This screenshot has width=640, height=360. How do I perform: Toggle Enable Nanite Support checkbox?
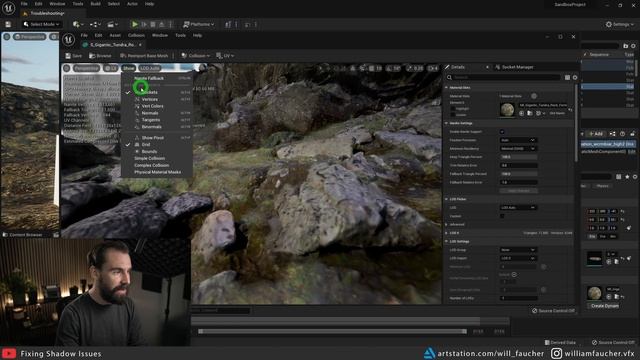click(x=502, y=131)
